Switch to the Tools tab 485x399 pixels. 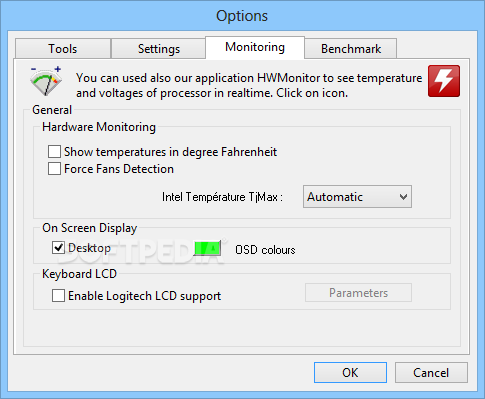63,49
